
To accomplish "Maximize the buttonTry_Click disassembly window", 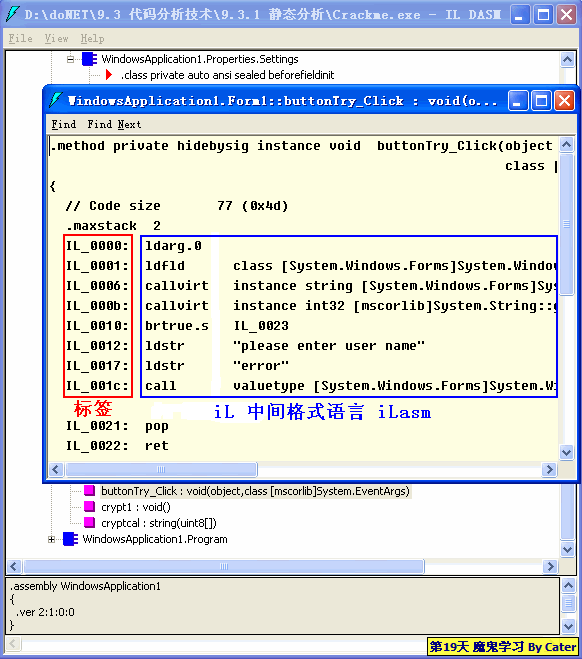I will pos(541,101).
